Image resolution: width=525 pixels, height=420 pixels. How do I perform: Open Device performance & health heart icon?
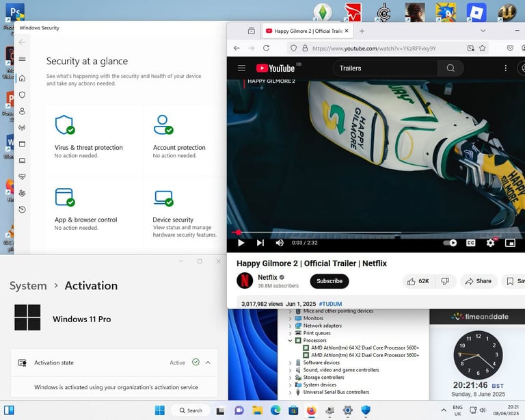22,176
